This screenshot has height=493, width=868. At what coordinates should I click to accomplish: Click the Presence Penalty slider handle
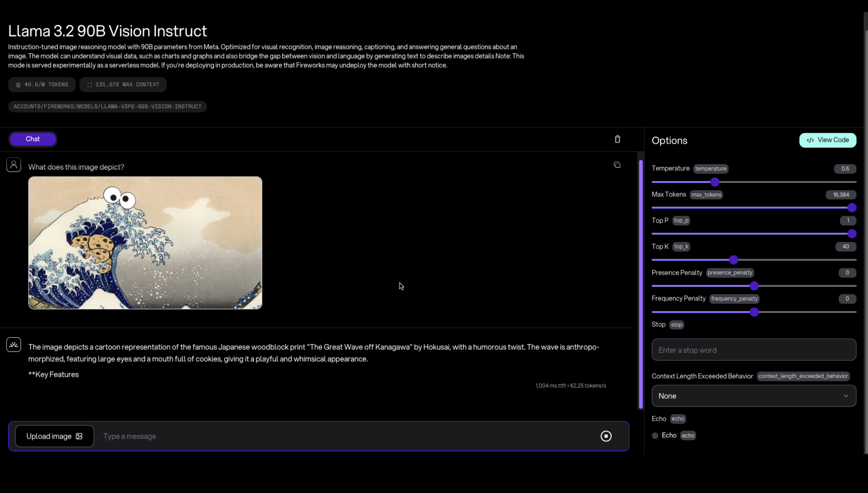(754, 286)
